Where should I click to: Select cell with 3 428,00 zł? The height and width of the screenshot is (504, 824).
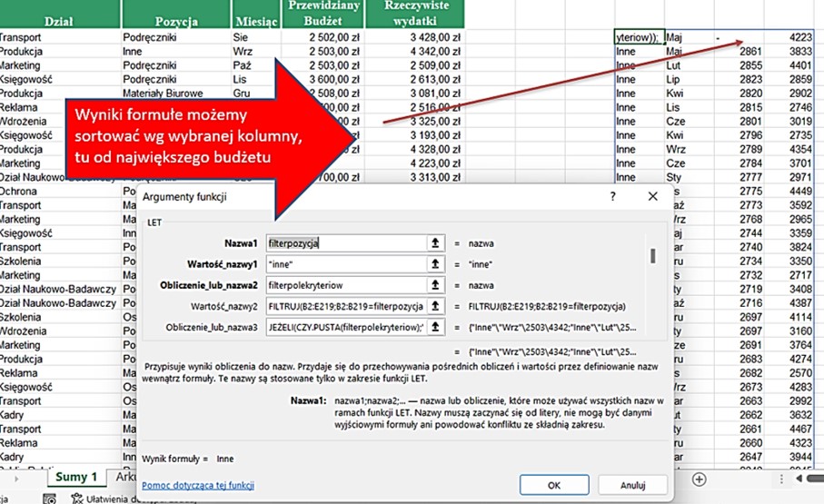tap(414, 37)
